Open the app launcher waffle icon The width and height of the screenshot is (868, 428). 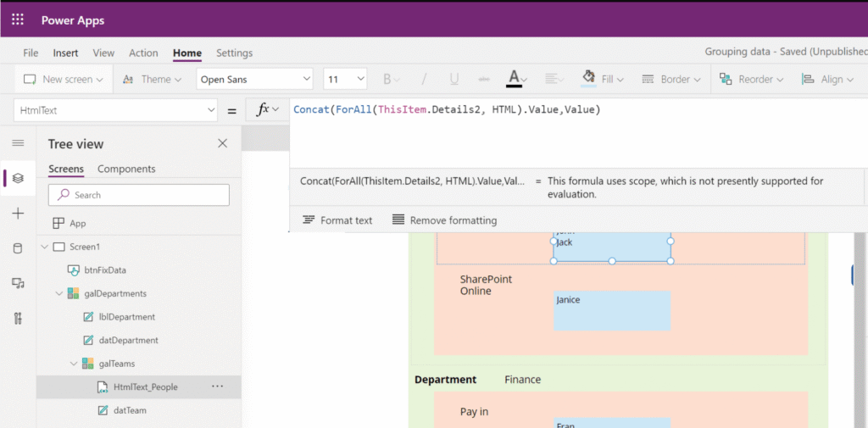(18, 20)
